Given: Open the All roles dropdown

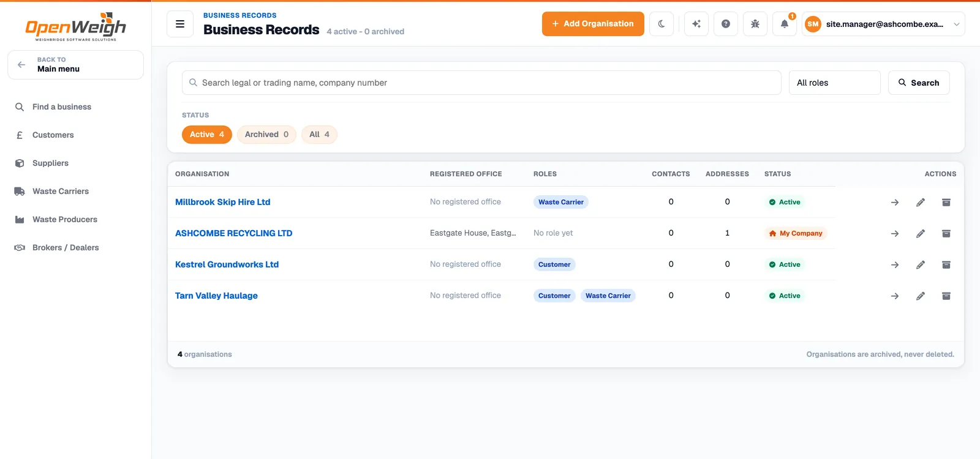Looking at the screenshot, I should pos(834,83).
